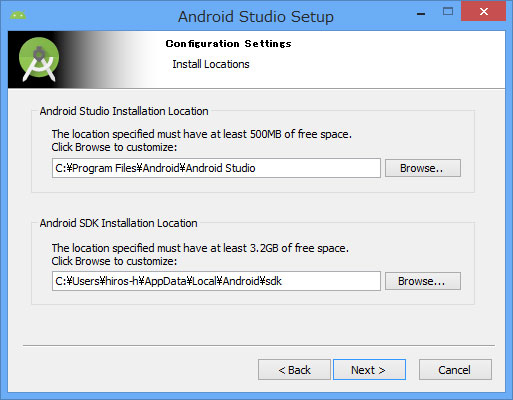
Task: Click the 3.2GB free space requirement text
Action: (200, 248)
